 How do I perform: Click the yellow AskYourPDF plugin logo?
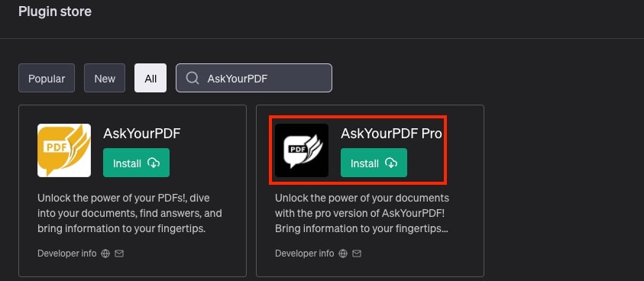click(x=64, y=150)
